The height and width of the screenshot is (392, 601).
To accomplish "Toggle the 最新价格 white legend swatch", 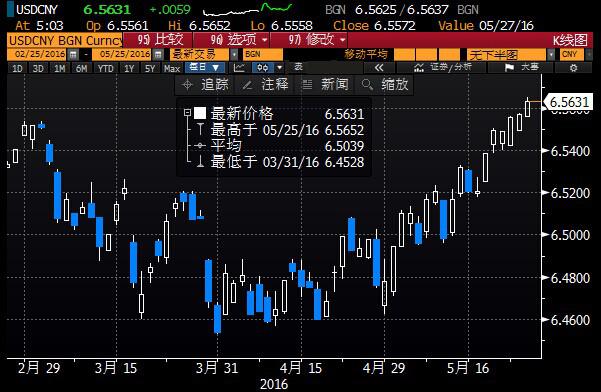I will pyautogui.click(x=200, y=113).
